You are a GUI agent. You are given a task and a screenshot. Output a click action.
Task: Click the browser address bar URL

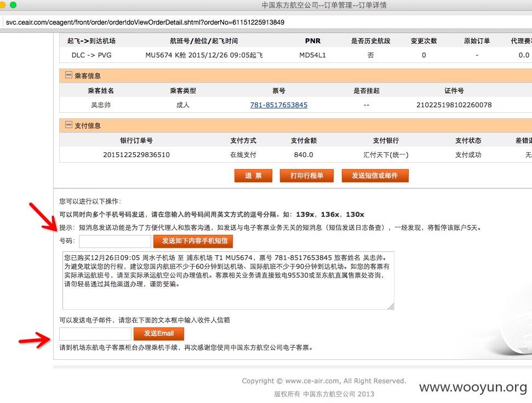pyautogui.click(x=145, y=22)
